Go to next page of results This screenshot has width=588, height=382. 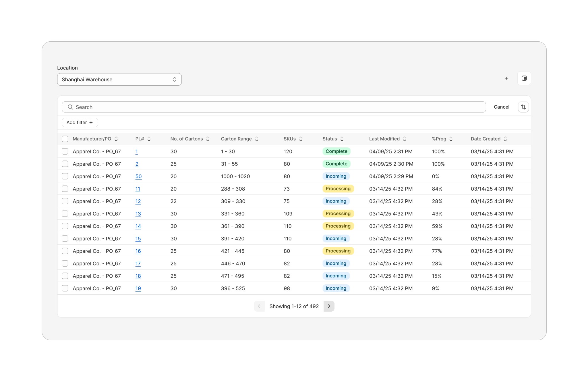pyautogui.click(x=329, y=306)
